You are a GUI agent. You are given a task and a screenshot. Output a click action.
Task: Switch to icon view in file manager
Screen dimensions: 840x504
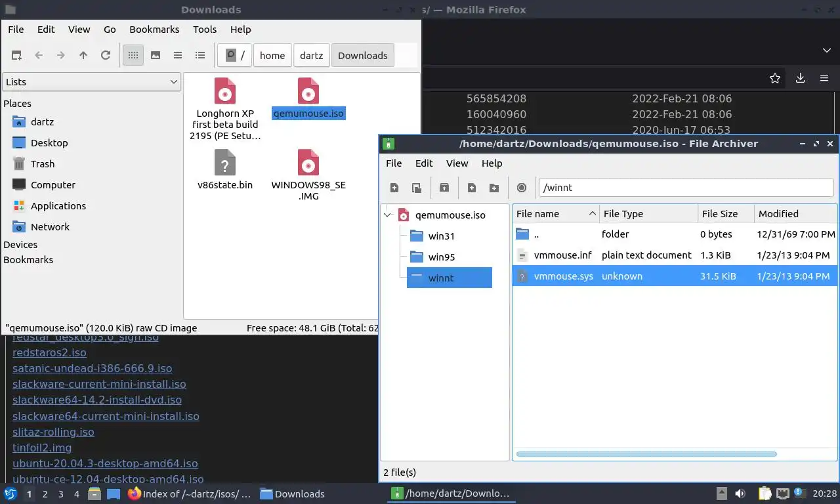coord(133,56)
